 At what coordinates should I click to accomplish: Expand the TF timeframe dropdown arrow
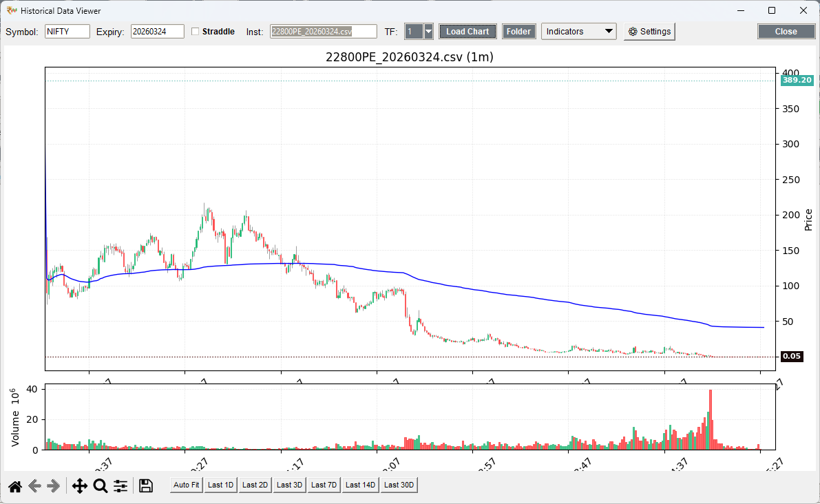[x=428, y=32]
